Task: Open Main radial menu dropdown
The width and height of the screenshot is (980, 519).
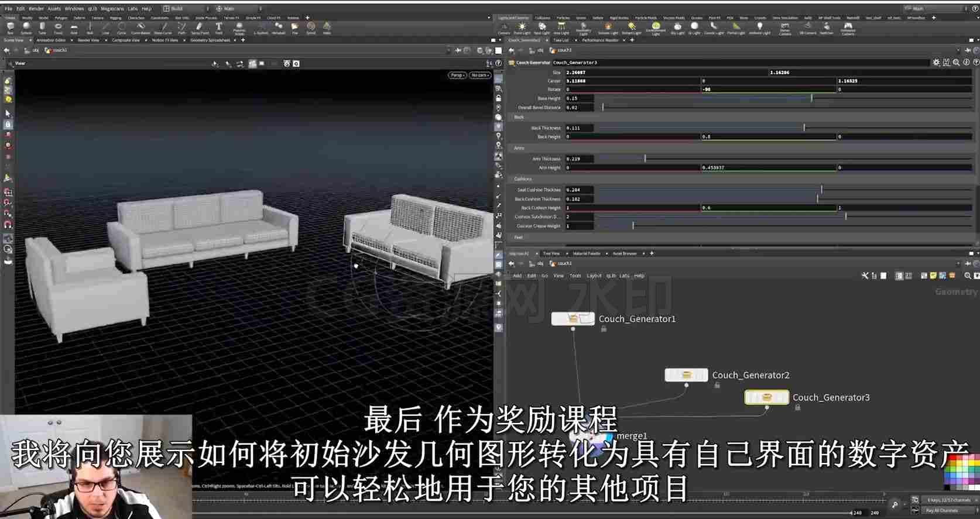Action: click(239, 9)
